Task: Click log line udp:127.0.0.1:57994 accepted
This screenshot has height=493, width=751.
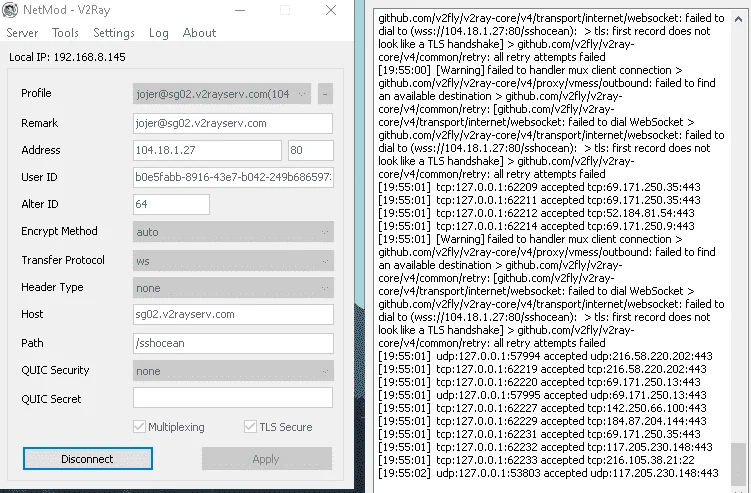Action: 546,356
